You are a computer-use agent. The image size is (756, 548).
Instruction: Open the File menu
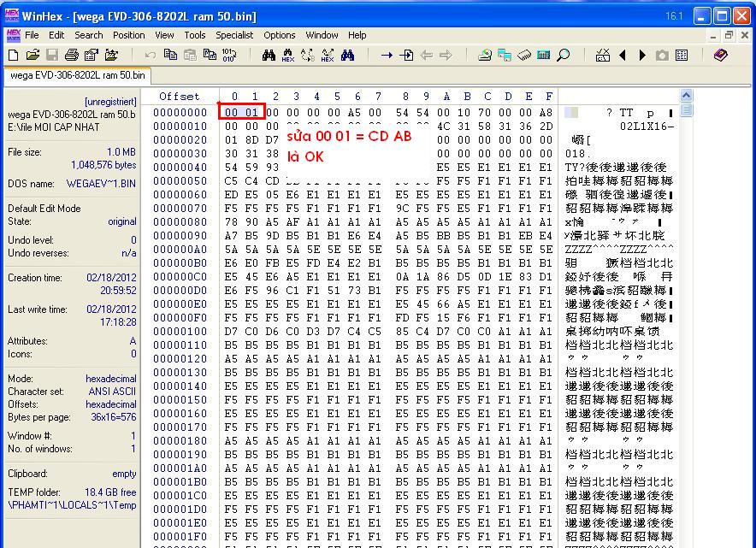(x=32, y=35)
